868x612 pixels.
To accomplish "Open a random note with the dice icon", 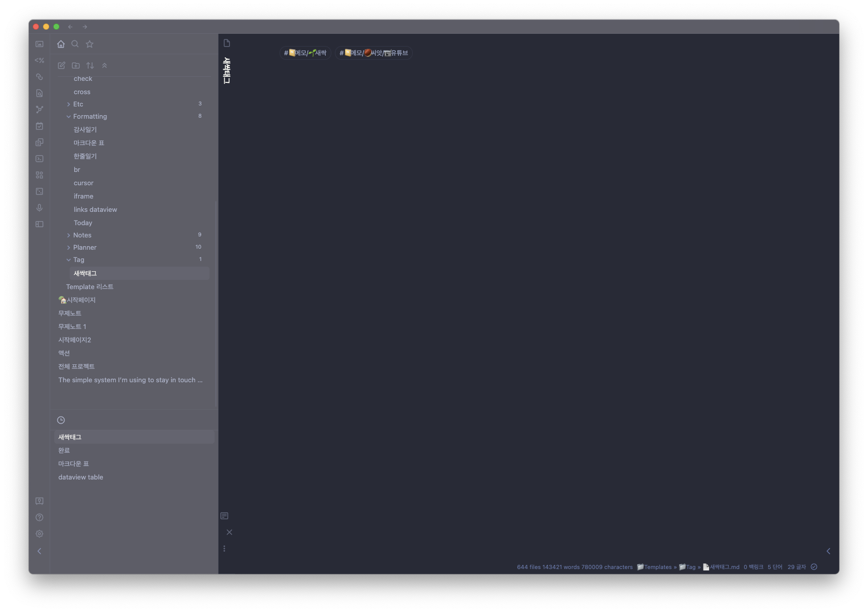I will click(39, 191).
